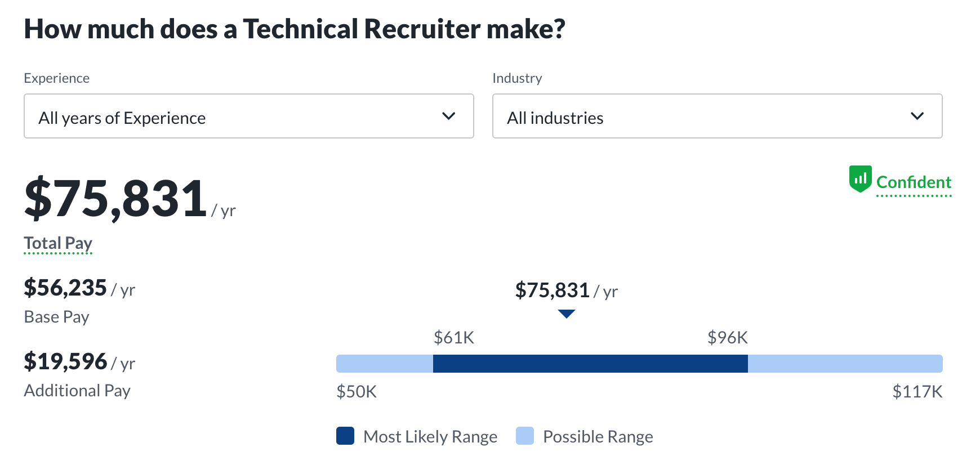Select the Industry filter label
This screenshot has height=465, width=980.
pyautogui.click(x=517, y=78)
